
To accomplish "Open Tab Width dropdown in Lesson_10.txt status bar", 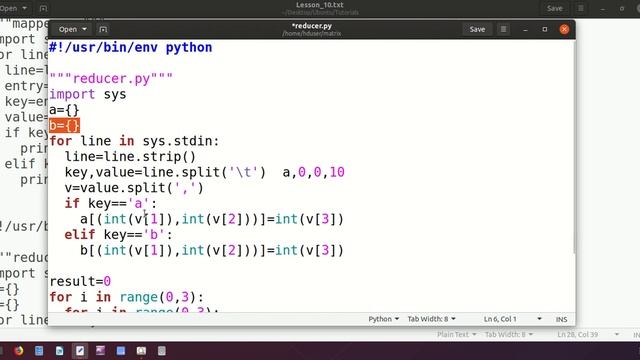I will pos(509,334).
